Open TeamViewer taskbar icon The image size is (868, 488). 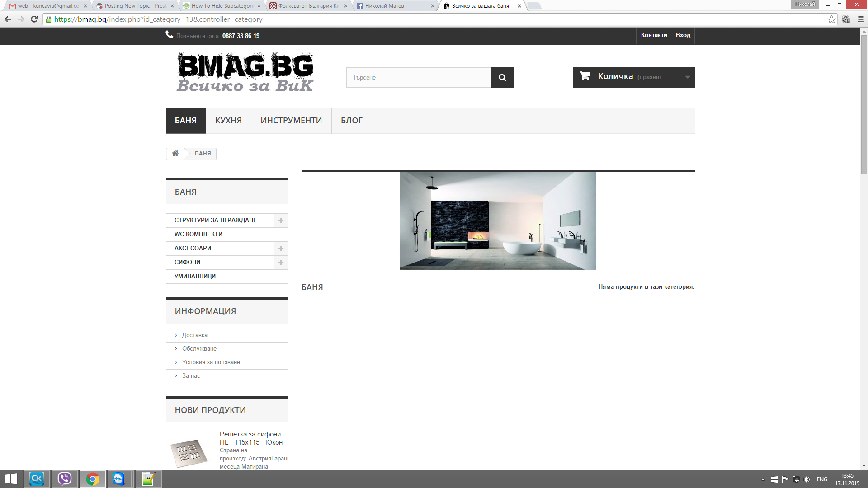(118, 479)
